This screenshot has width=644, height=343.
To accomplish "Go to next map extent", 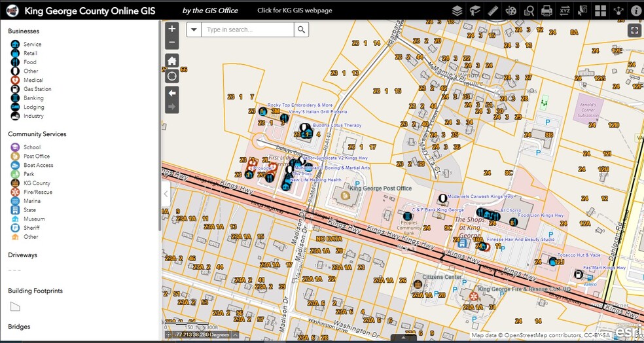I will tap(172, 107).
